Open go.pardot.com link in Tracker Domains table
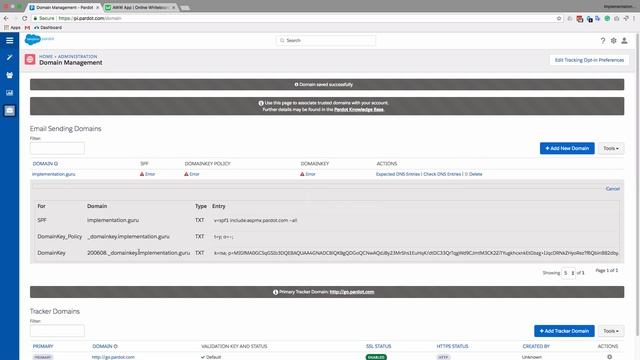Screen dimensions: 640x360 tap(113, 357)
